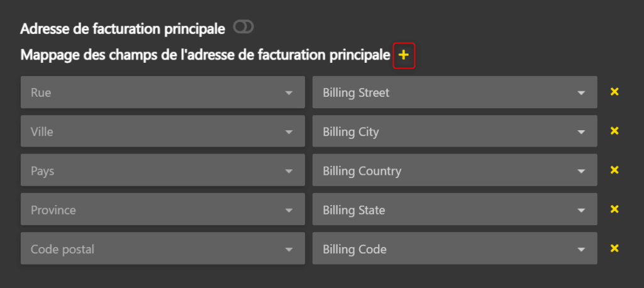The width and height of the screenshot is (644, 288).
Task: Click the arrow in the Pays field
Action: [x=289, y=171]
